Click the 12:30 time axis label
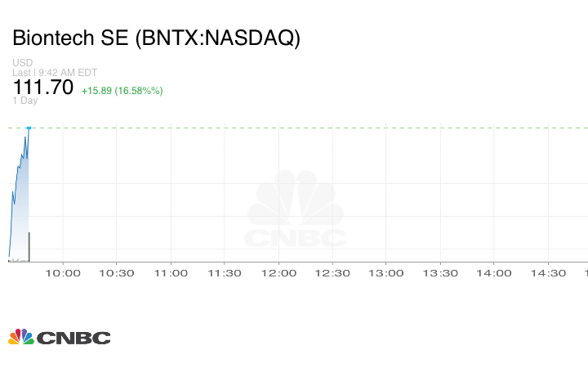The width and height of the screenshot is (588, 368). pos(332,273)
